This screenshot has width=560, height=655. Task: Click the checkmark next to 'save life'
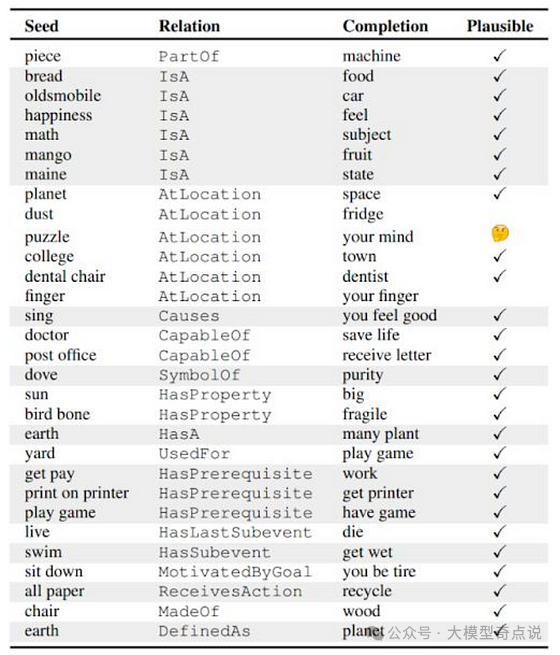(x=499, y=335)
